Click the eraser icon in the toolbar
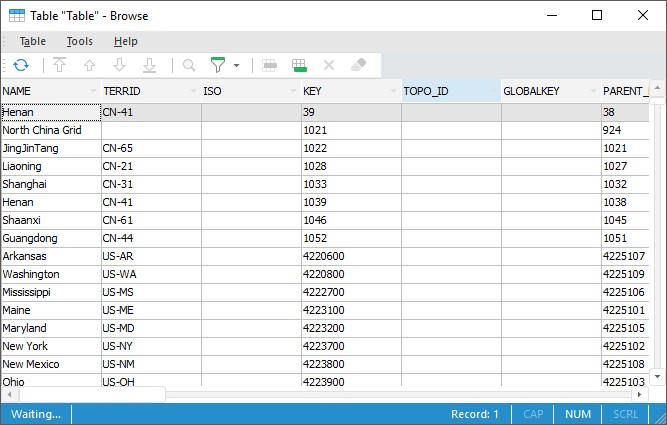The height and width of the screenshot is (425, 667). [x=358, y=65]
